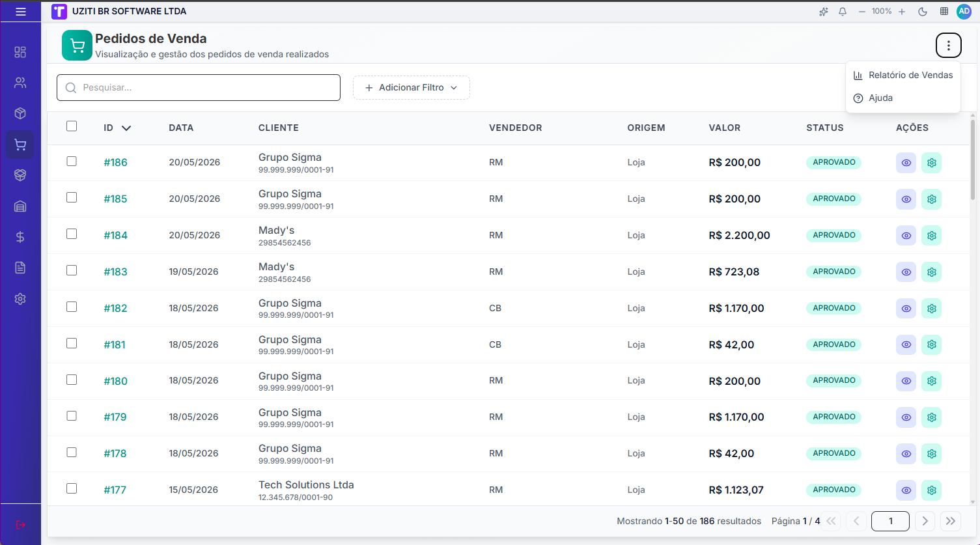Click the hamburger menu icon
980x545 pixels.
(x=21, y=12)
